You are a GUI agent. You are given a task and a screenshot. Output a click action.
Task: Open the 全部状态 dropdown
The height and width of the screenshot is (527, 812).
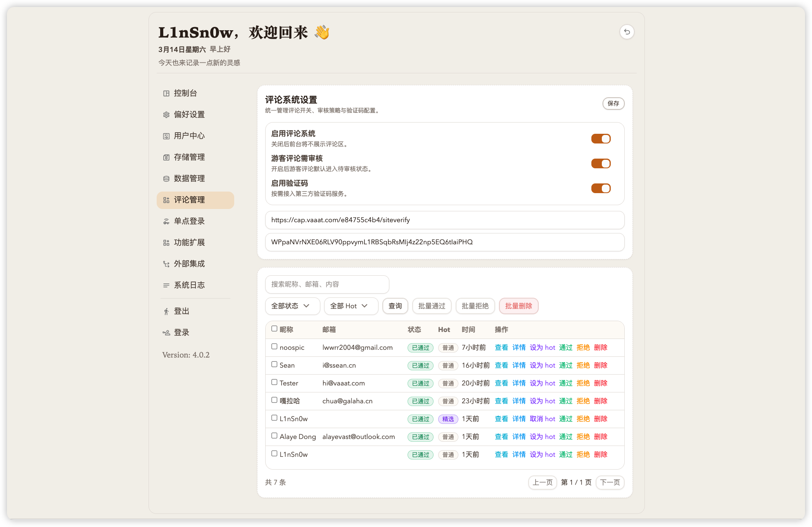tap(292, 306)
